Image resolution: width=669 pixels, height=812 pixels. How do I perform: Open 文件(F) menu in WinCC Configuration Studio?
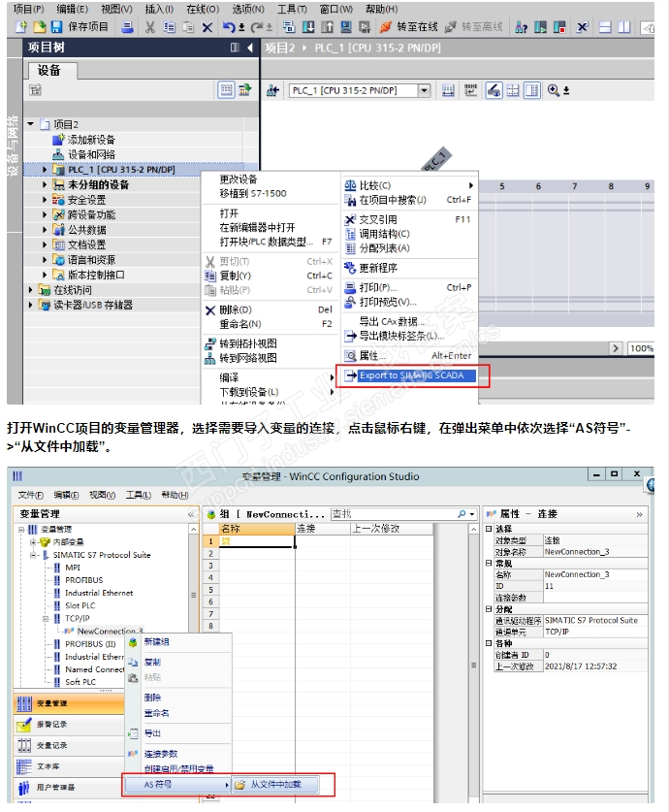30,495
